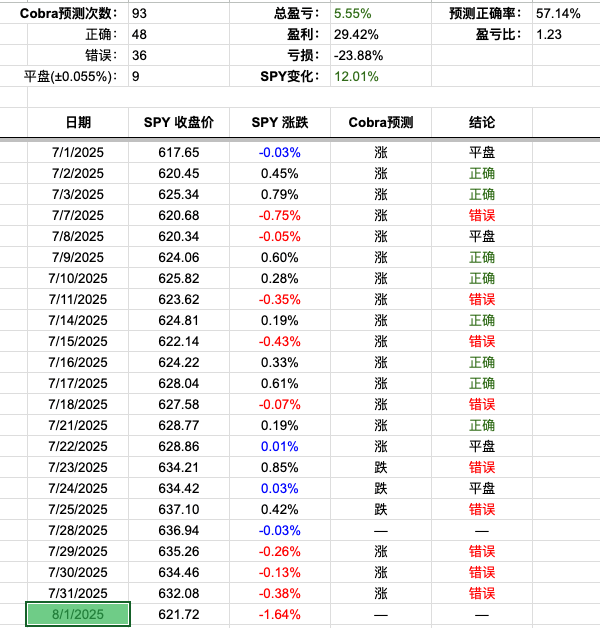Image resolution: width=600 pixels, height=628 pixels.
Task: Select the date cell 7/16/2025
Action: (78, 362)
